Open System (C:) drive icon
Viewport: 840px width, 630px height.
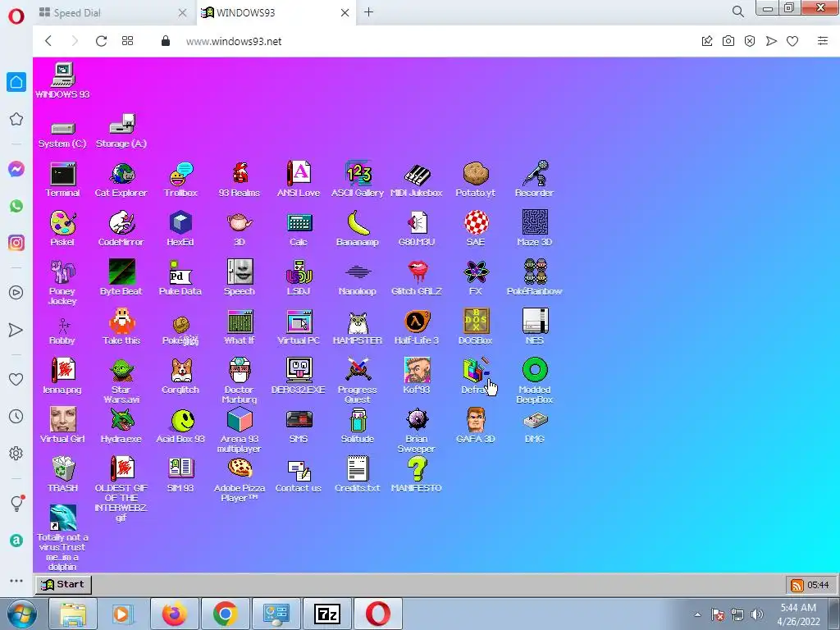62,135
